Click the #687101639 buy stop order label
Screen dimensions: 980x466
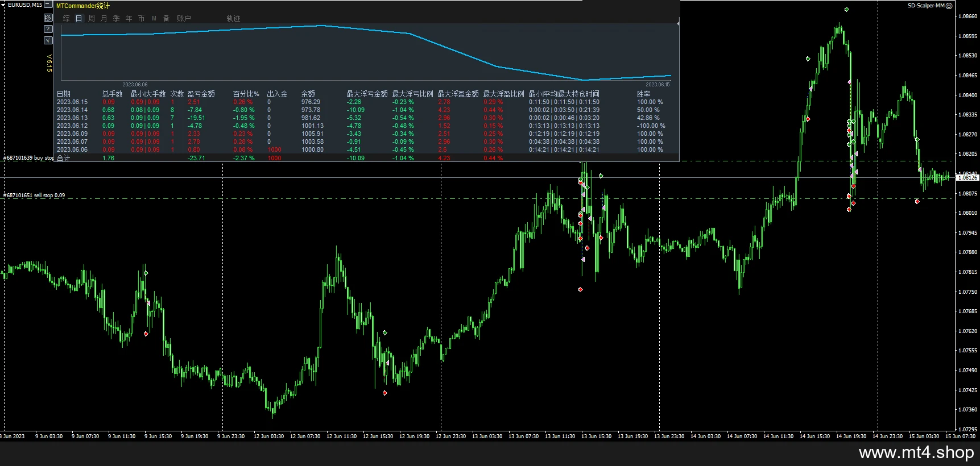pos(28,158)
